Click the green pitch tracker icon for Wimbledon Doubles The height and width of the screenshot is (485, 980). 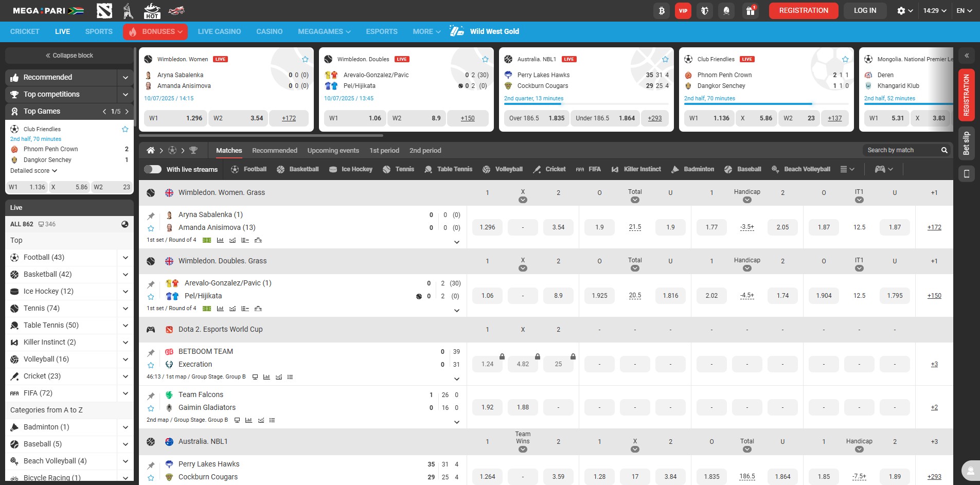tap(206, 308)
